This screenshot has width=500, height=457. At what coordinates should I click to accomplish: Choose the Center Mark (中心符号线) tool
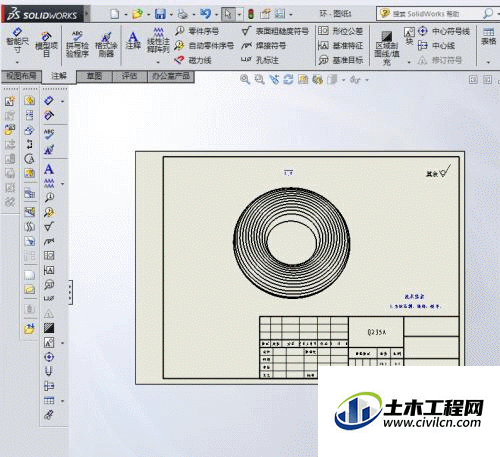[444, 31]
